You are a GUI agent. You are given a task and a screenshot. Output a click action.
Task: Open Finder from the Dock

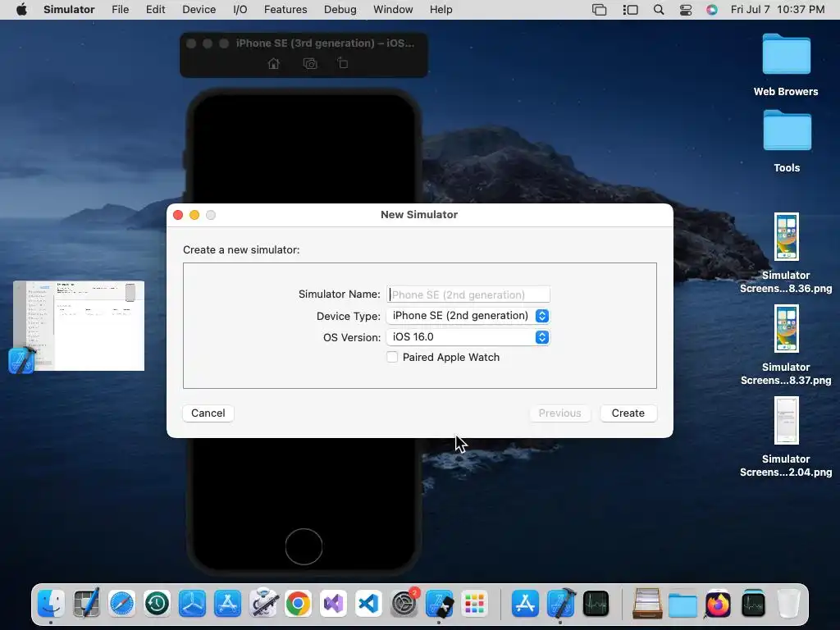pos(51,604)
